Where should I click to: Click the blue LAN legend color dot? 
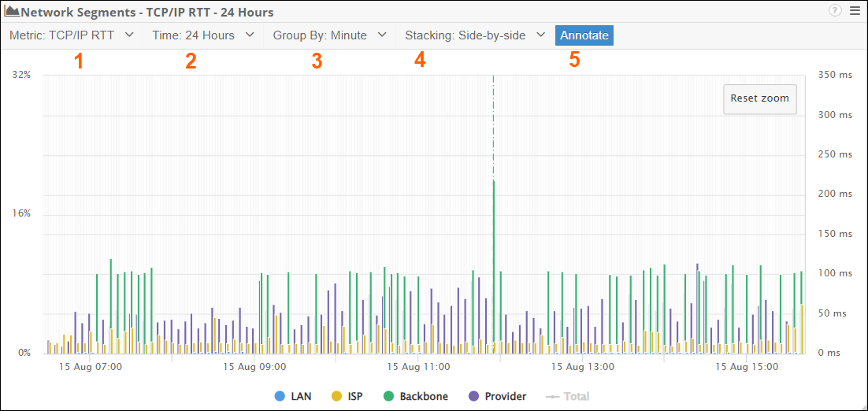[280, 396]
